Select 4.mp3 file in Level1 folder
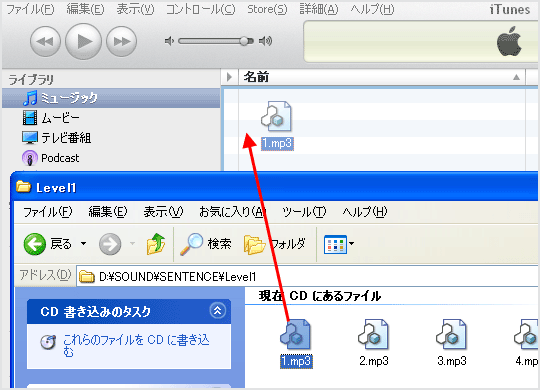540x390 pixels. click(526, 343)
